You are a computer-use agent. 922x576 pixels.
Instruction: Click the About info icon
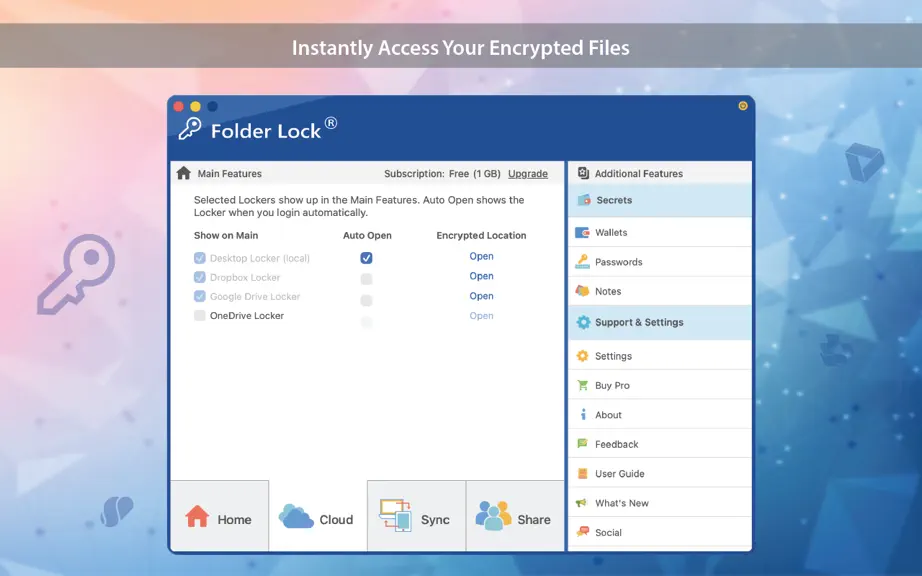click(x=583, y=414)
